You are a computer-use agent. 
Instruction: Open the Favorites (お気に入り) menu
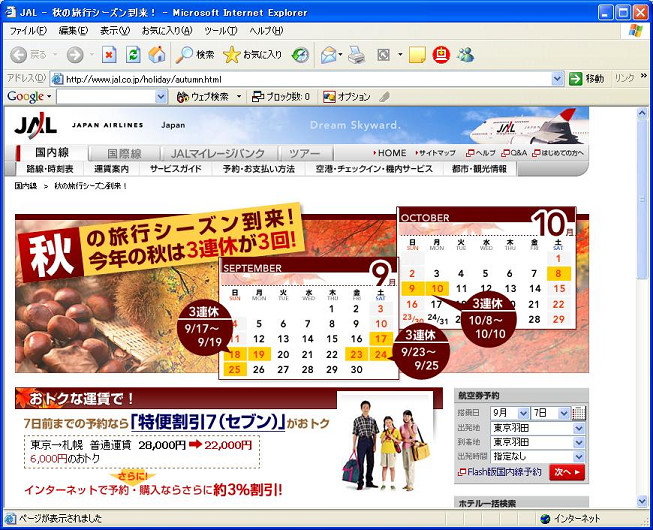[167, 30]
